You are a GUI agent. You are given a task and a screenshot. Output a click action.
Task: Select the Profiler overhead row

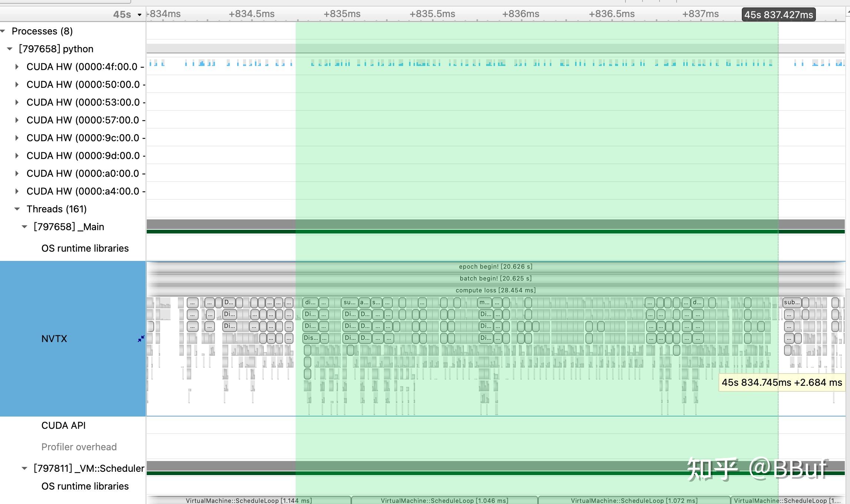pos(79,447)
